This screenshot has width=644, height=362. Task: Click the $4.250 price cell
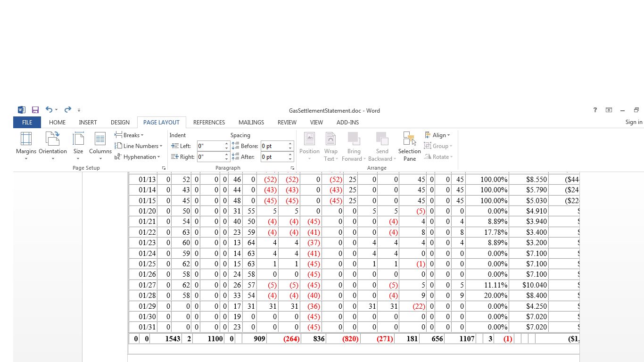[537, 306]
